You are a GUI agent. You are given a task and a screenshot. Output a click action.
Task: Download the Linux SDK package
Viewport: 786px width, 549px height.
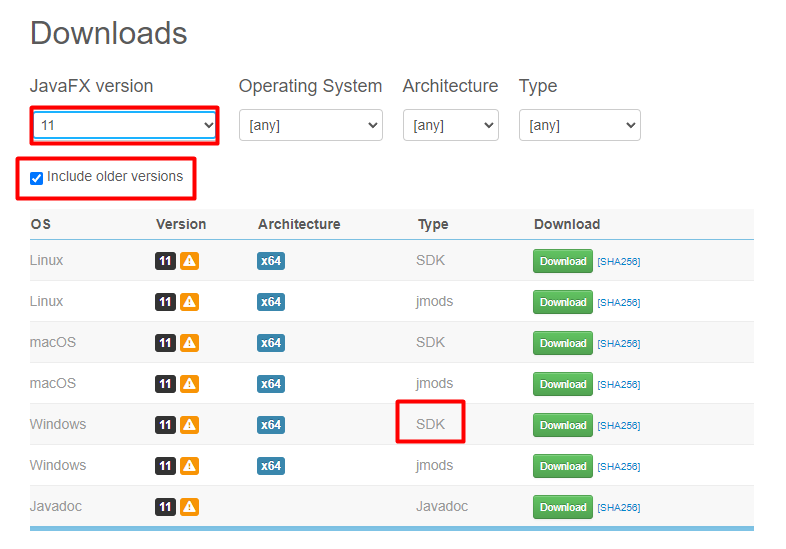point(562,261)
